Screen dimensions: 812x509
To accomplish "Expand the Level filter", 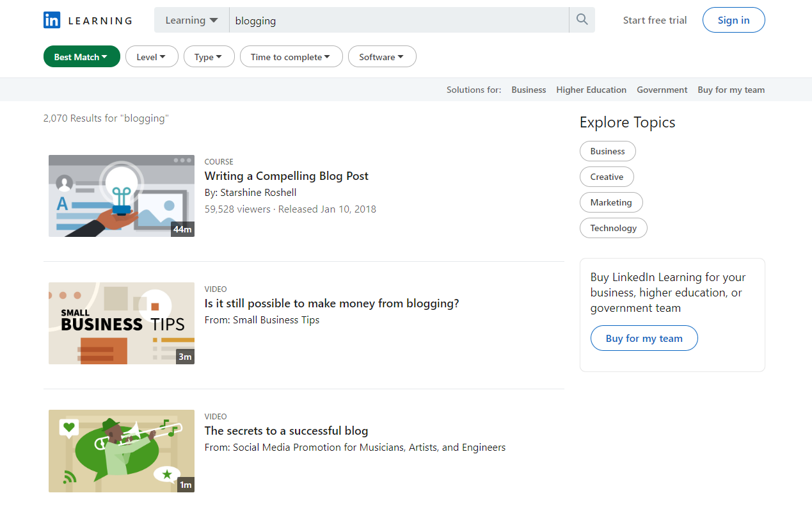I will 152,56.
